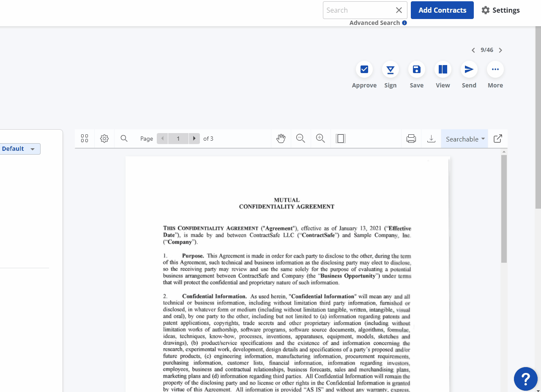Download the document file

(431, 139)
